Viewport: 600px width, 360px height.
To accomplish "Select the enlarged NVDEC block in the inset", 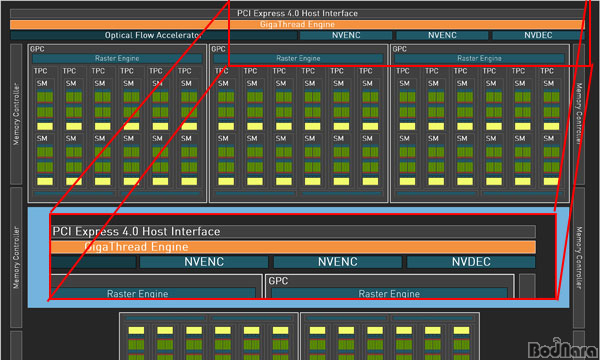I will (x=471, y=262).
